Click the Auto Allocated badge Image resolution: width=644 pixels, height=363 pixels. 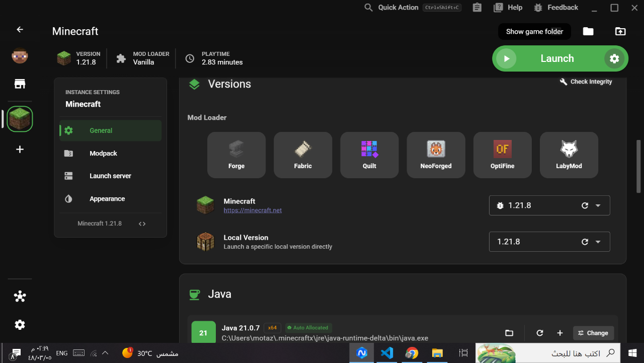[x=308, y=328]
